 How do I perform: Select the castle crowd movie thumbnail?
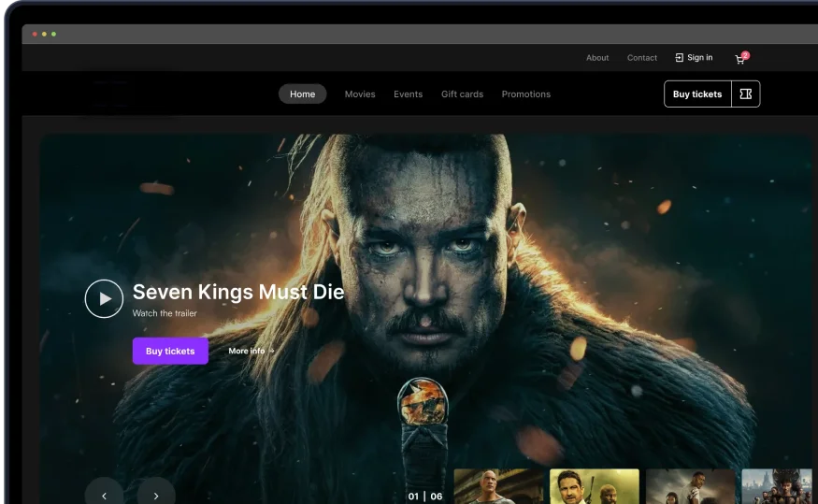pyautogui.click(x=777, y=486)
